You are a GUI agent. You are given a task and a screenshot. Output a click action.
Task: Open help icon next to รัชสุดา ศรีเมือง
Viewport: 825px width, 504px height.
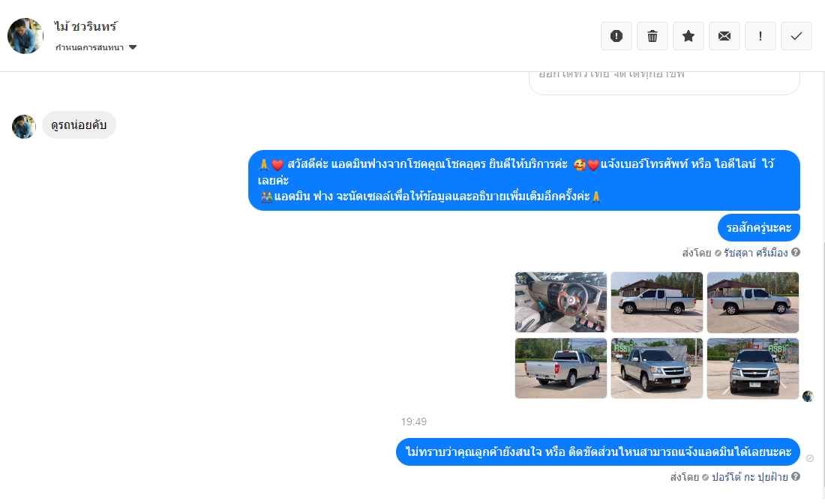coord(796,252)
